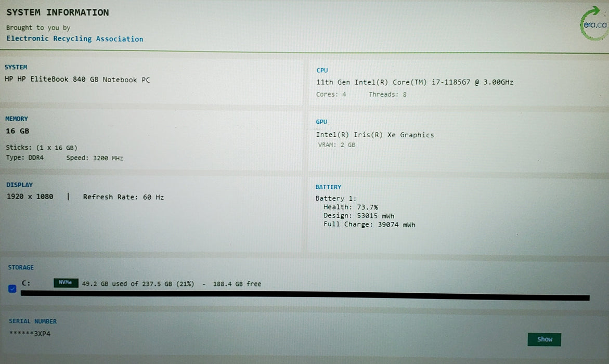Click the SYSTEM section heading
Viewport: 609px width, 364px height.
(x=16, y=67)
